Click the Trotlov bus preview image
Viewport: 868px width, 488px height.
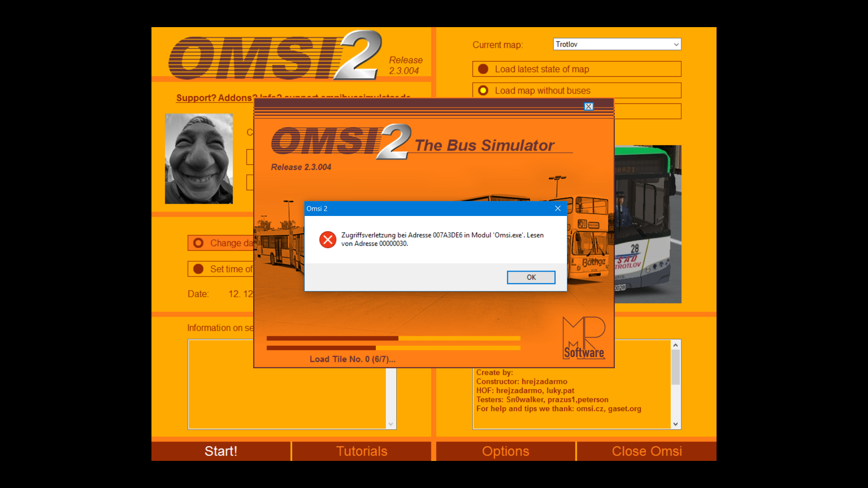click(647, 224)
